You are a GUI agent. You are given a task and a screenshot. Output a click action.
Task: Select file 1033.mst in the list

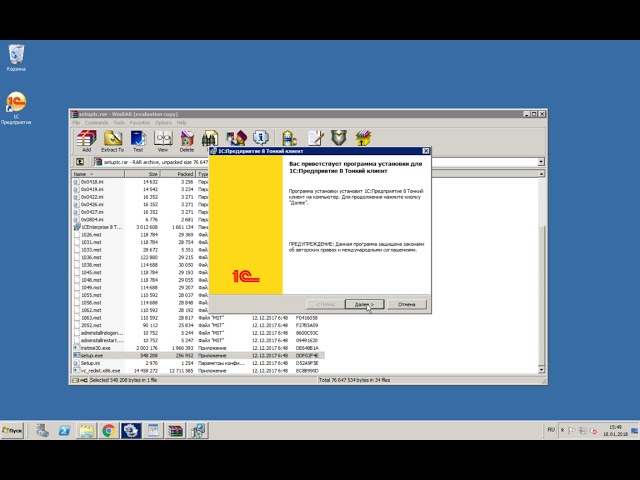coord(91,250)
